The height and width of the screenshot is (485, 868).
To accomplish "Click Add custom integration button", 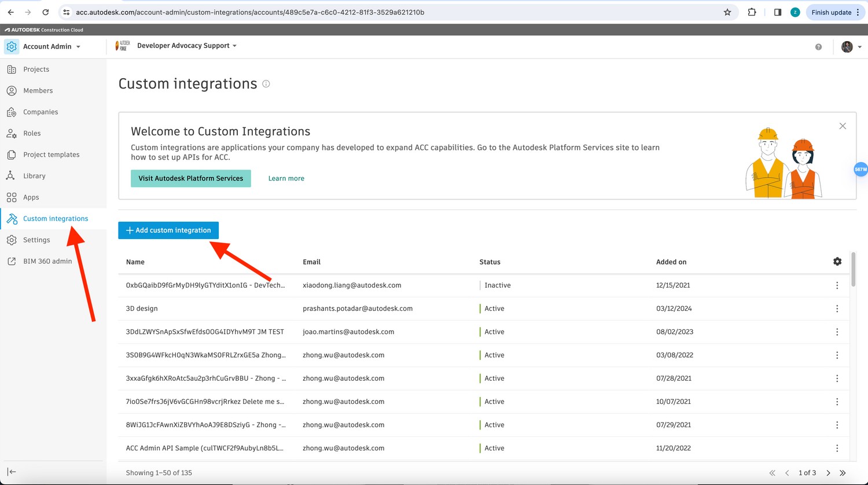I will [168, 230].
